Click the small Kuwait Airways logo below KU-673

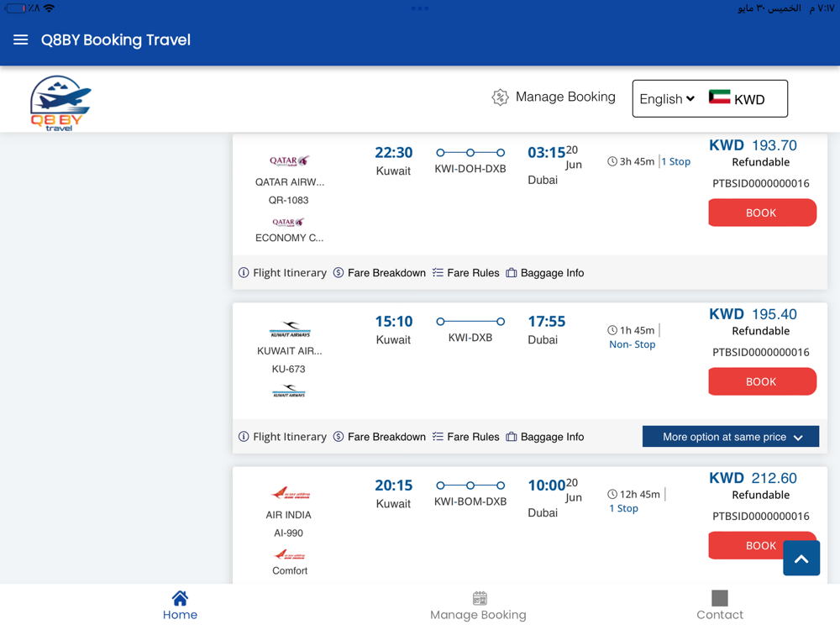coord(289,391)
